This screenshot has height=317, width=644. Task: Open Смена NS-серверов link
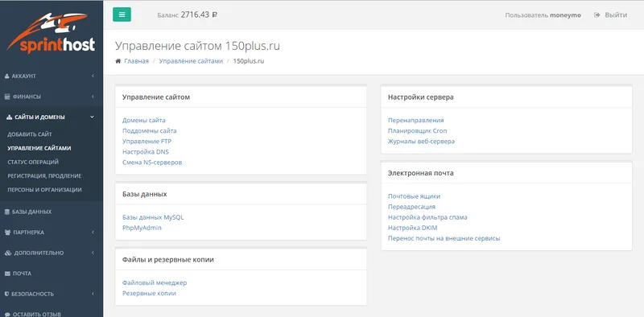(152, 163)
